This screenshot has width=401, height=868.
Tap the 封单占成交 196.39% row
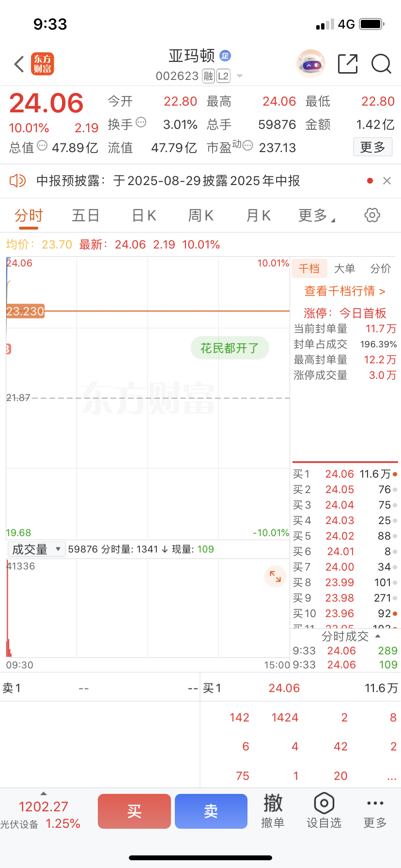coord(345,344)
